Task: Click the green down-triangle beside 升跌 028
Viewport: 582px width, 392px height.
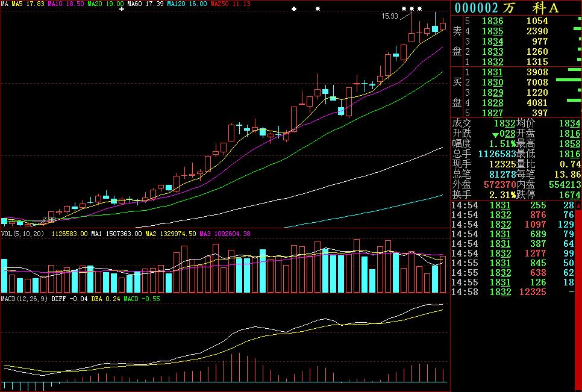Action: point(495,134)
